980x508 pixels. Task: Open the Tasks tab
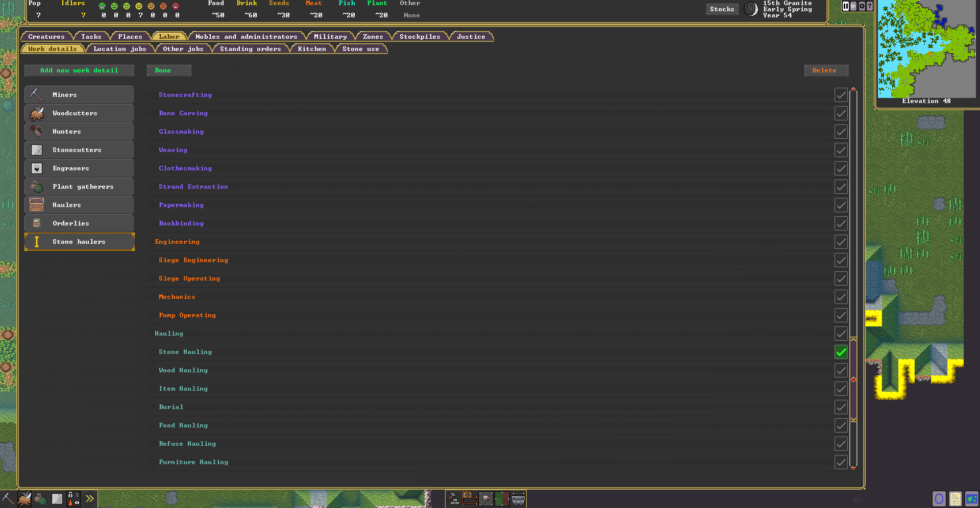[x=91, y=37]
